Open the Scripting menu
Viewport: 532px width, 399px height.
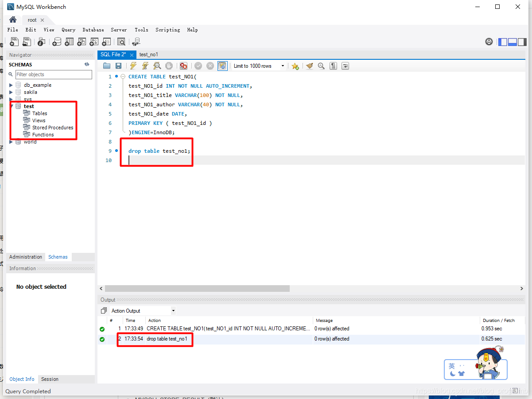pos(168,30)
